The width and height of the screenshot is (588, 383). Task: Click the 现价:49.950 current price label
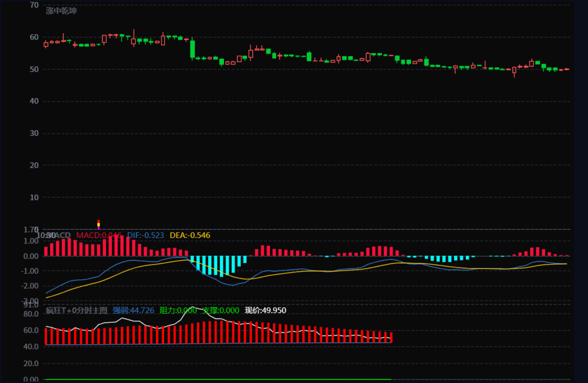[266, 310]
